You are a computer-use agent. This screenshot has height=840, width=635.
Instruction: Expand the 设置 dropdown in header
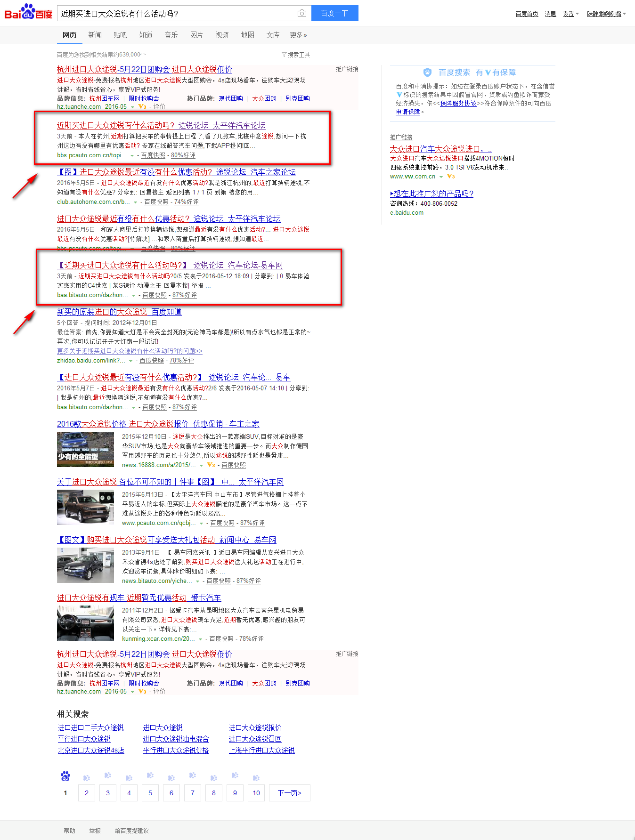[570, 14]
